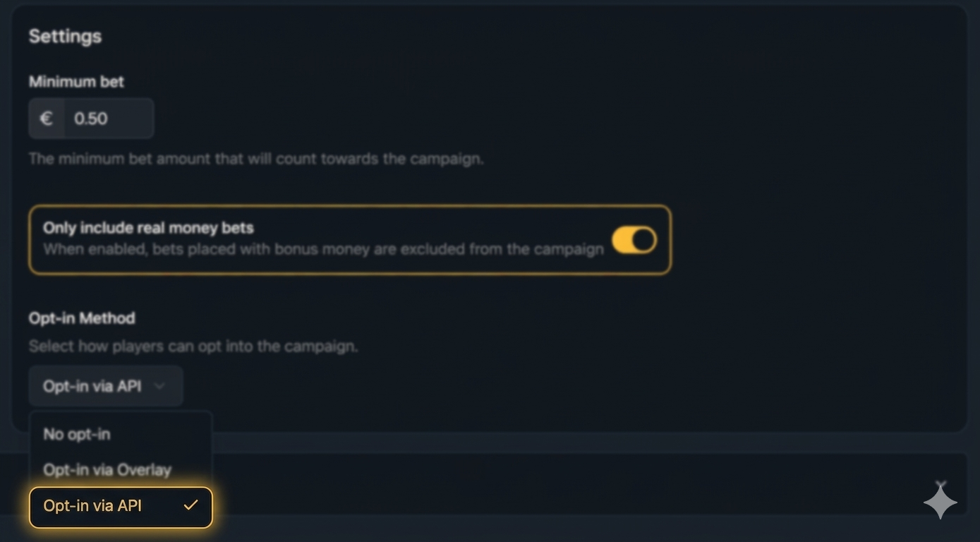Pick the highlighted "Opt-in via API" option
The width and height of the screenshot is (980, 542).
pos(93,506)
